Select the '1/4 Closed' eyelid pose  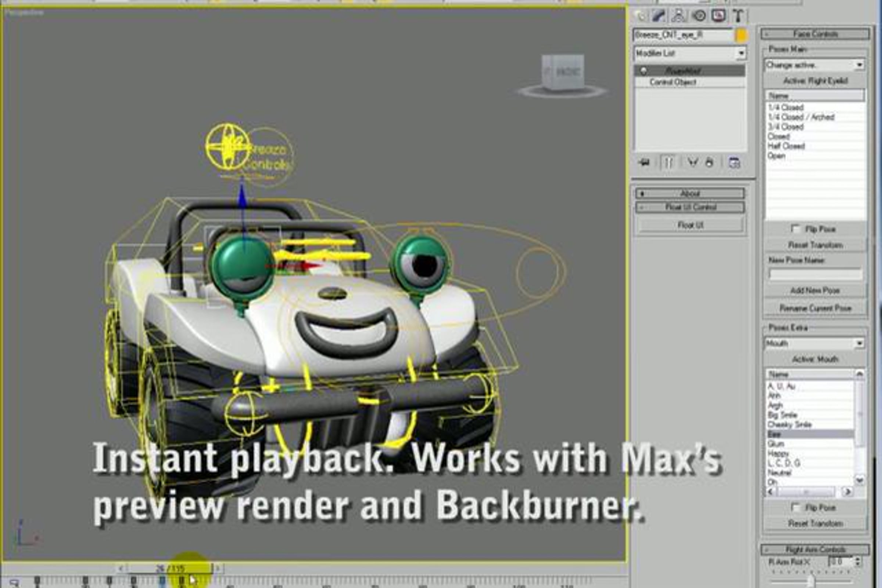tap(815, 107)
